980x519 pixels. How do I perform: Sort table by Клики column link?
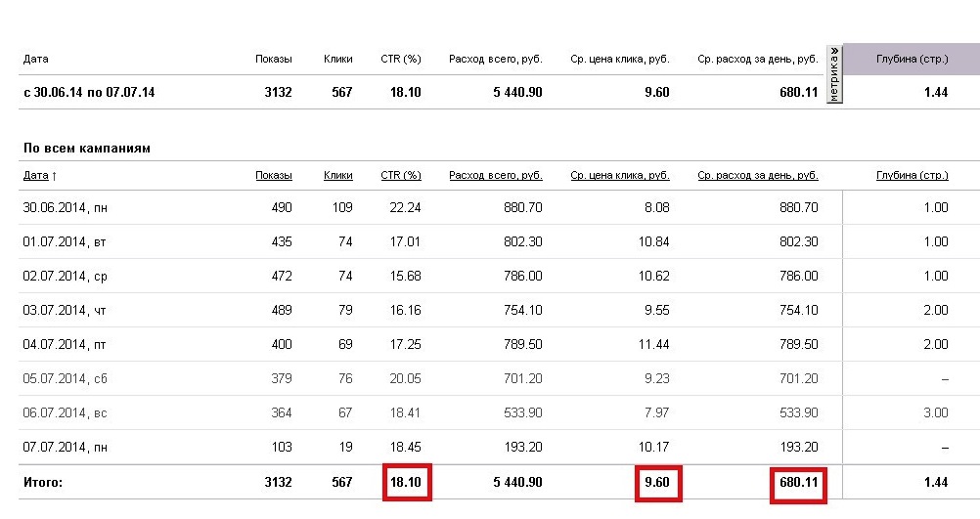coord(337,176)
